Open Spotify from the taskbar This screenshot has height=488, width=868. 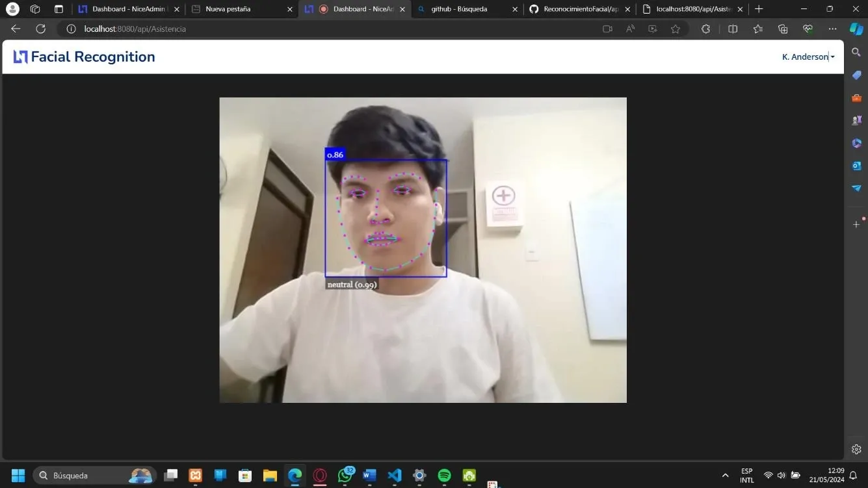443,475
